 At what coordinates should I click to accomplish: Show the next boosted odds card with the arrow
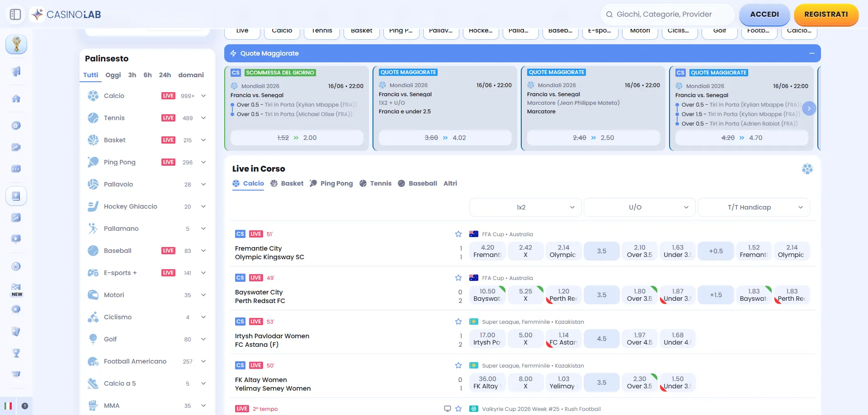(809, 108)
